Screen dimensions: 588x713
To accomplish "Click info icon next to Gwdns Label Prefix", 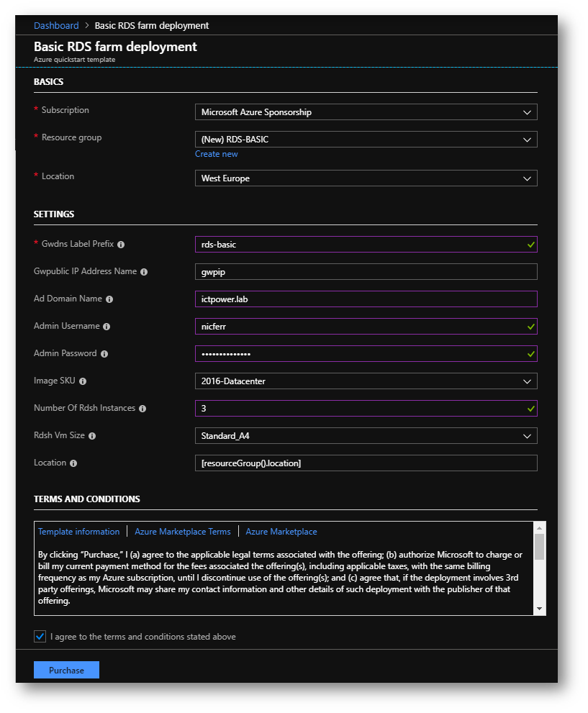I will (x=121, y=245).
